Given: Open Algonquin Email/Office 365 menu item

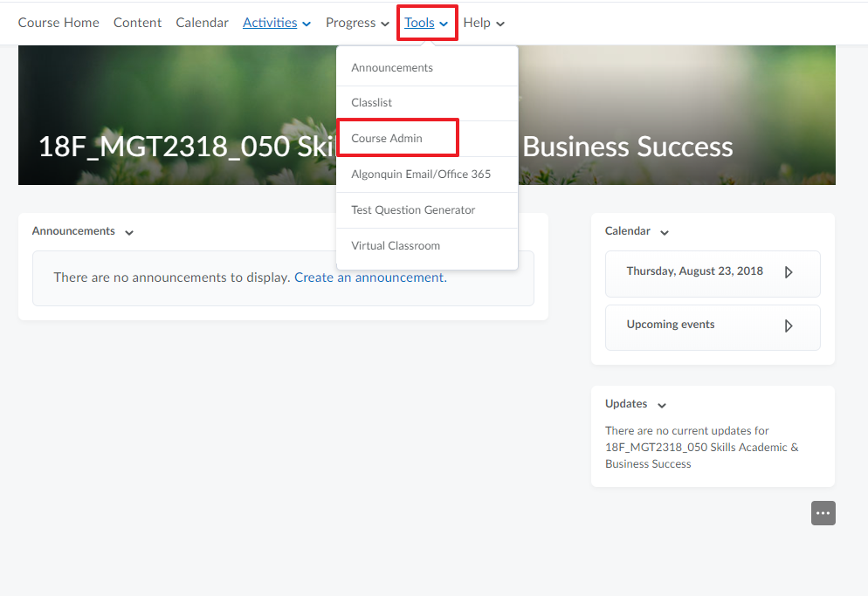Looking at the screenshot, I should [421, 174].
